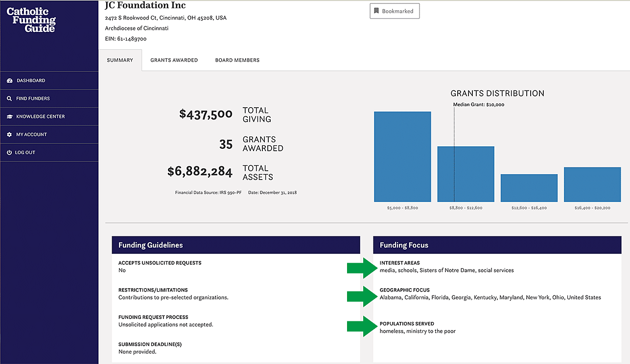This screenshot has height=364, width=630.
Task: Toggle the Bookmarked button
Action: 395,11
